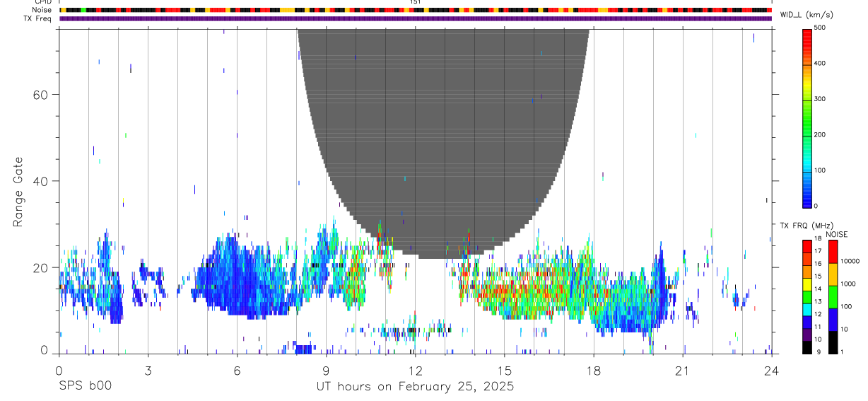
Task: Pick the yellow segment of the NOISE scale
Action: (833, 274)
